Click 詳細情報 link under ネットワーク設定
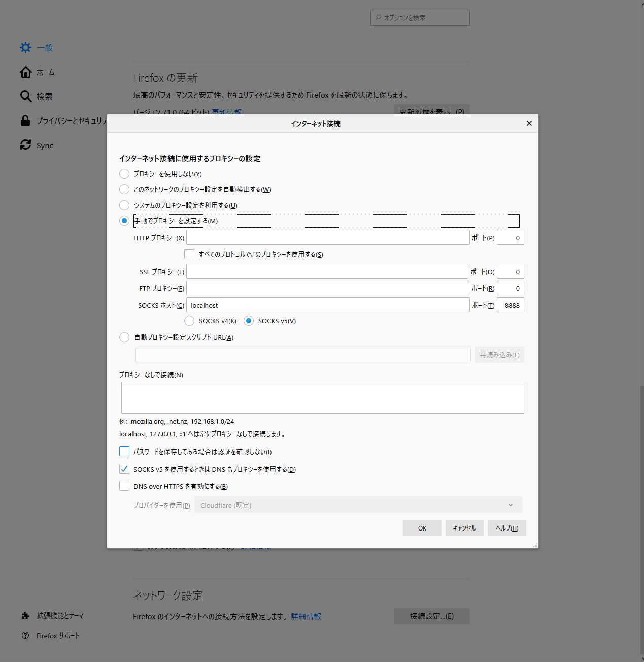 click(x=306, y=616)
